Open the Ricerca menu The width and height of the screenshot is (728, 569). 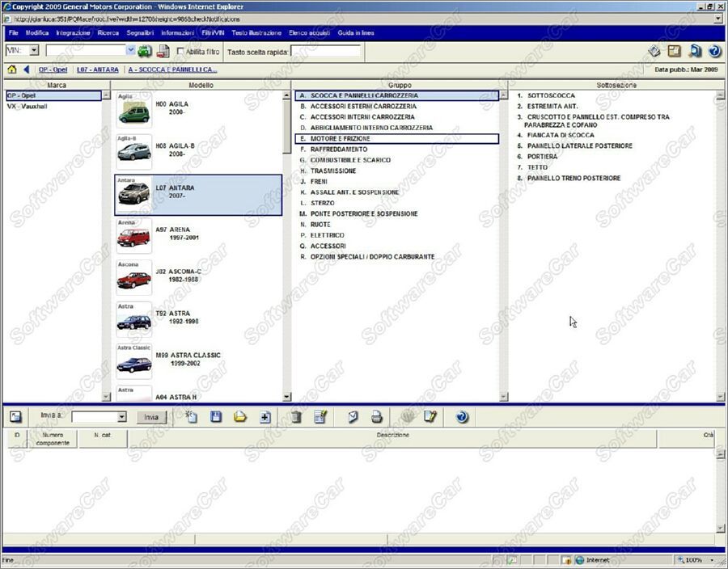click(108, 33)
